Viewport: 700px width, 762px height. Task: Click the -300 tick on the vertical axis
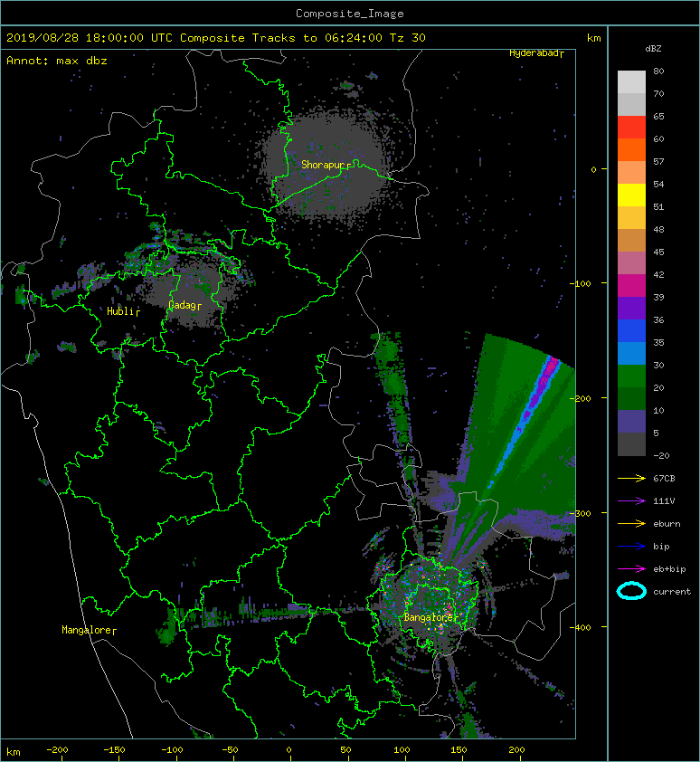pyautogui.click(x=580, y=513)
